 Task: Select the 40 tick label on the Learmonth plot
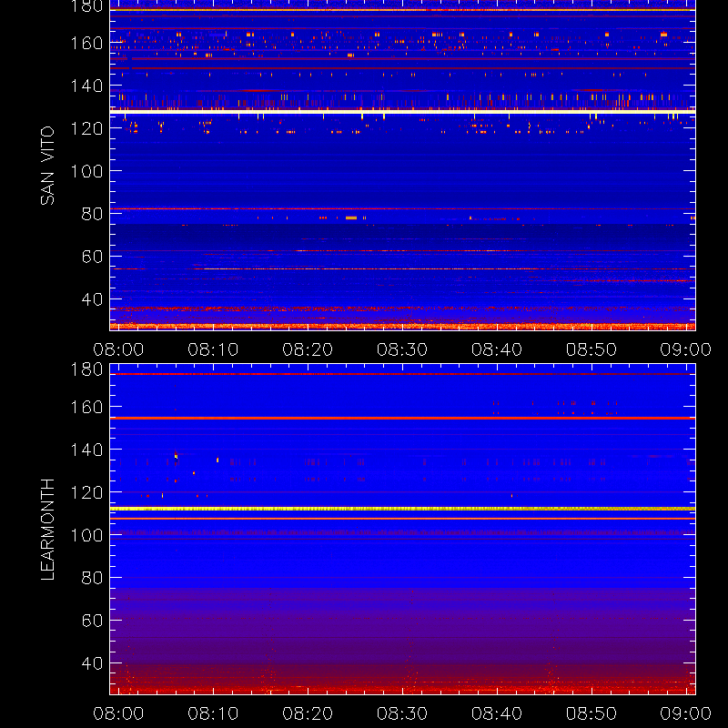point(92,663)
